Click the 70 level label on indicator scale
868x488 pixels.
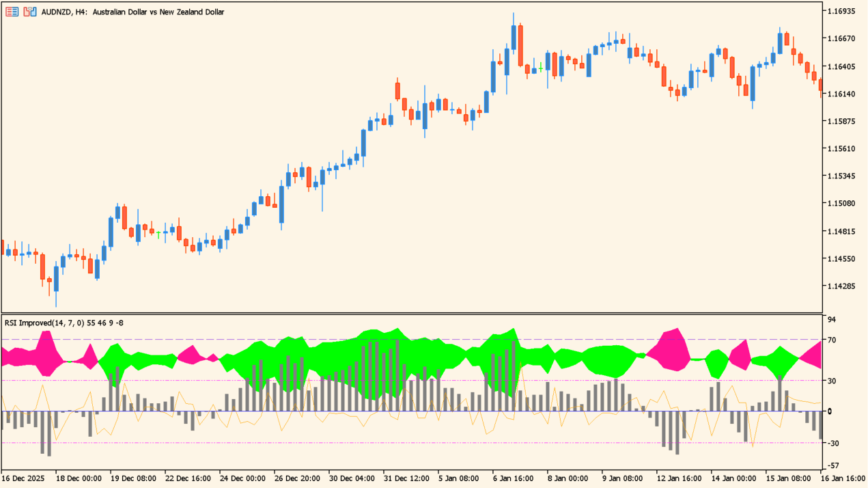click(x=832, y=340)
